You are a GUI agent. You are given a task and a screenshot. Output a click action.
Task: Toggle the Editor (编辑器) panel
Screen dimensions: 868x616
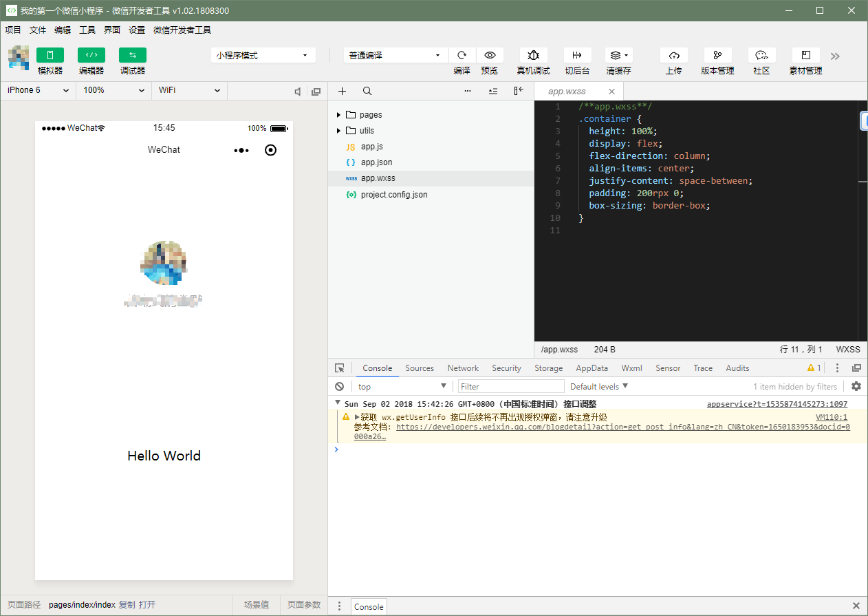tap(91, 55)
